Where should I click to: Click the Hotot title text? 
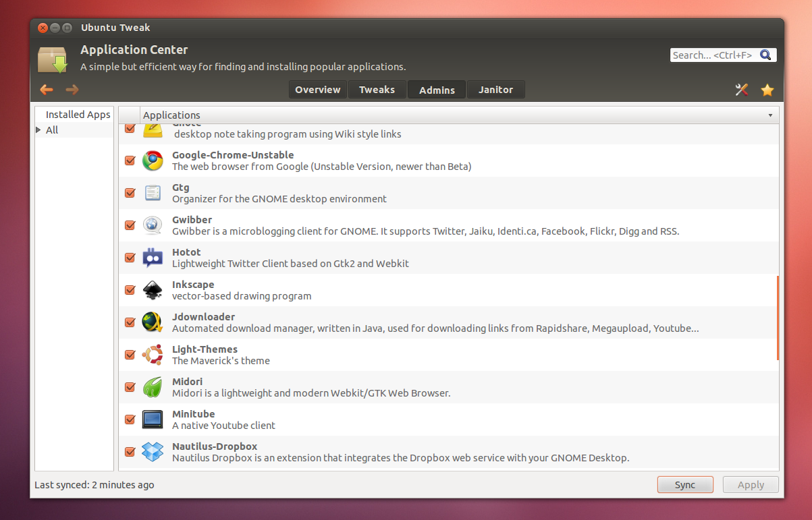[186, 252]
